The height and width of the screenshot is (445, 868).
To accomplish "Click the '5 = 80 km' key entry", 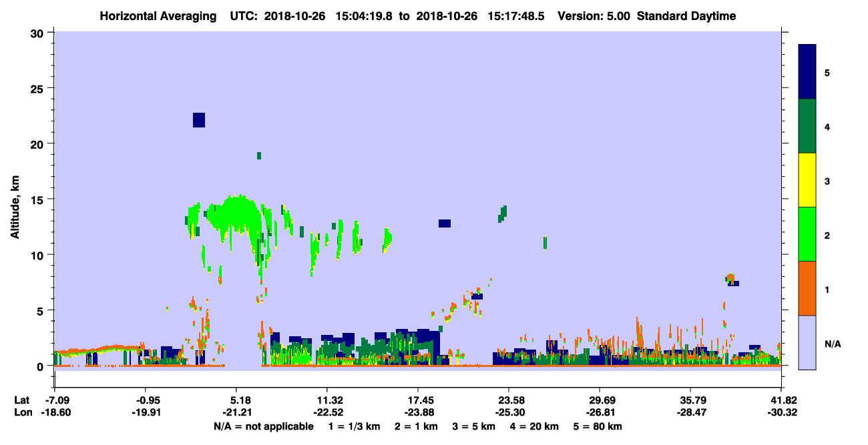I will (599, 426).
